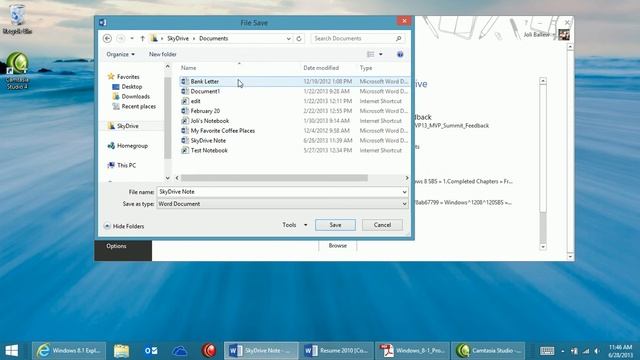This screenshot has height=360, width=640.
Task: Go back in File Save dialog
Action: tap(107, 38)
